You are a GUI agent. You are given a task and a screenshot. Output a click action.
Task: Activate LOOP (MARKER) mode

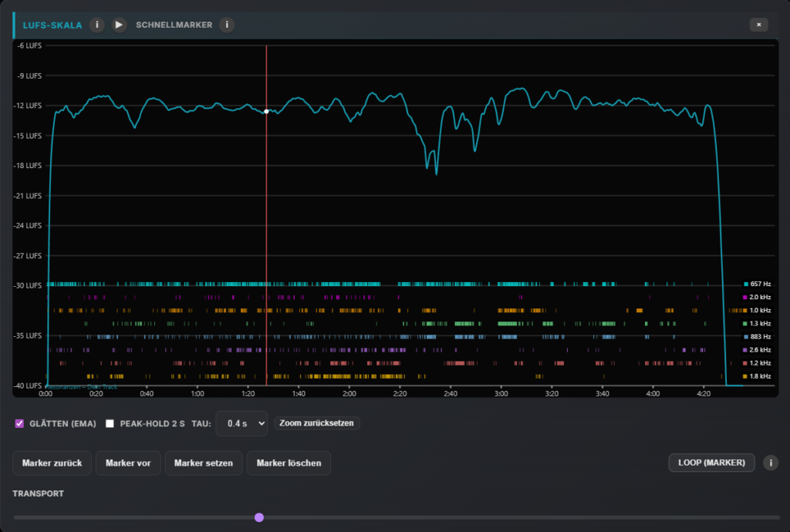[x=711, y=463]
